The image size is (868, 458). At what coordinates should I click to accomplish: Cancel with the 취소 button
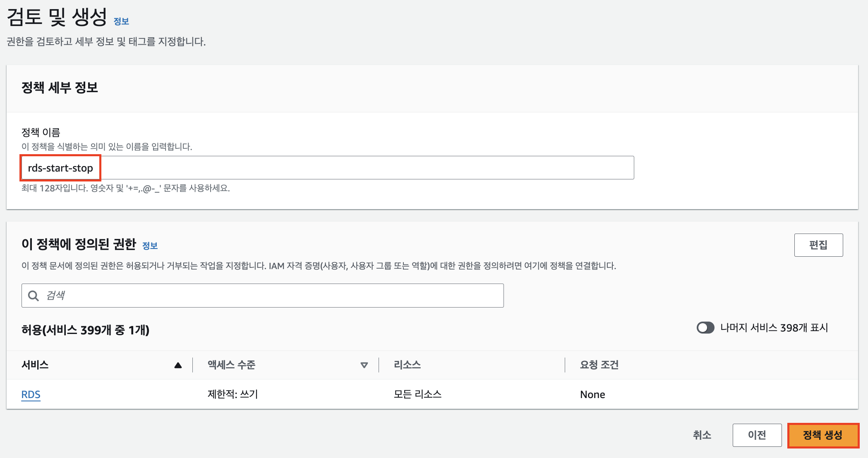(702, 435)
